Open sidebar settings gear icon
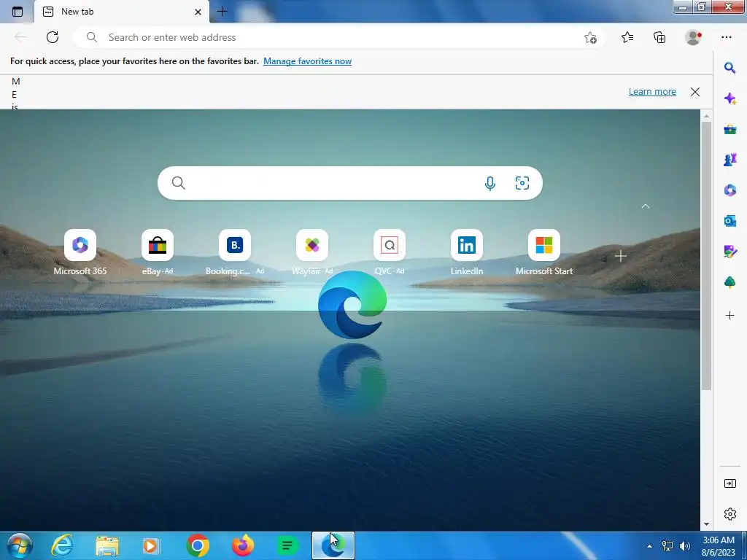747x560 pixels. coord(729,514)
